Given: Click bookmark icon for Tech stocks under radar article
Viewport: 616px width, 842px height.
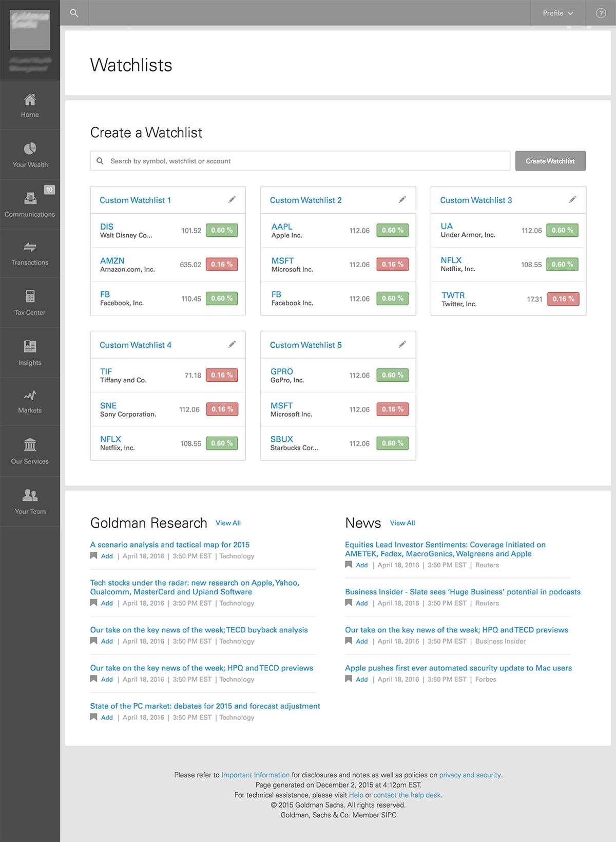Looking at the screenshot, I should (x=93, y=603).
